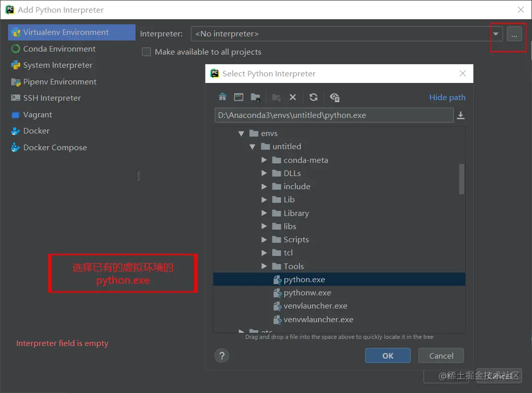Click the venvlauncher.exe file icon
The height and width of the screenshot is (393, 532).
277,306
